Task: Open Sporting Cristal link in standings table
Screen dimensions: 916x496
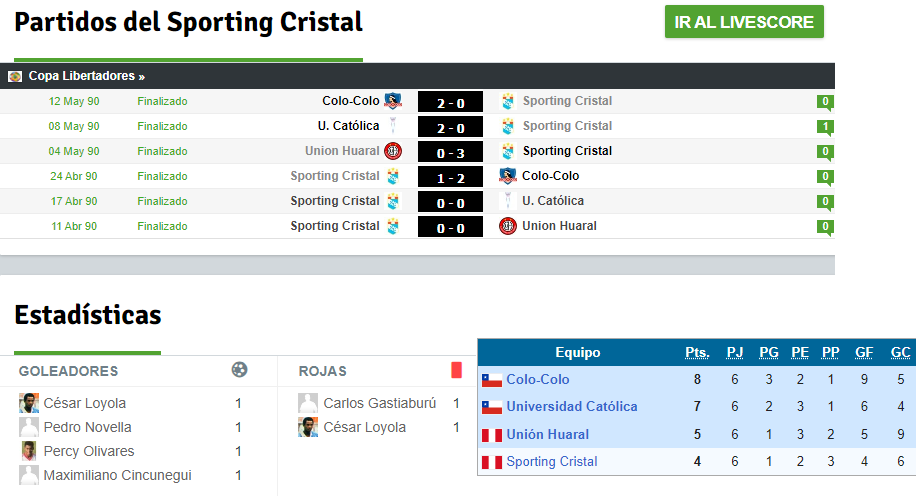Action: [551, 462]
